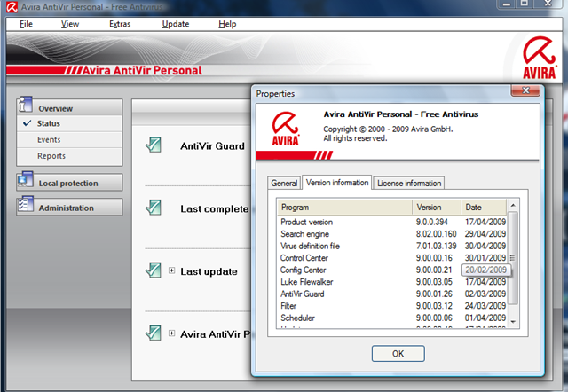Screen dimensions: 568x392
Task: Click version value 8.02.00.160
Action: click(436, 234)
